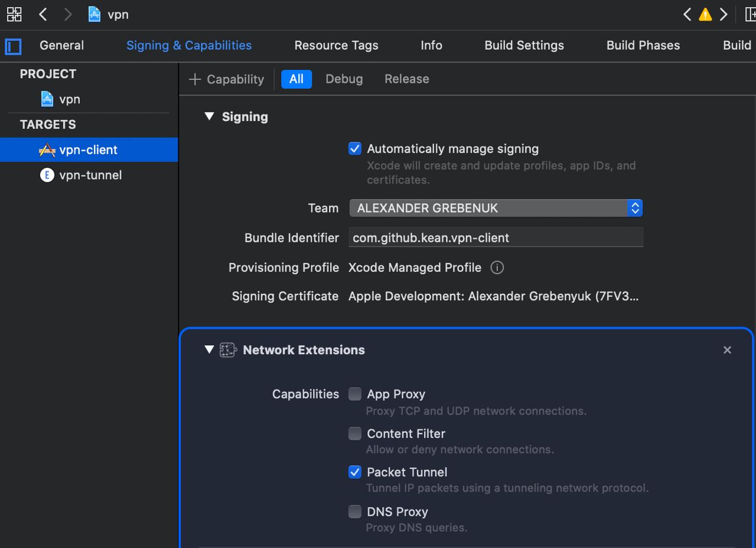Open the related items grid menu
The height and width of the screenshot is (548, 756).
point(14,14)
